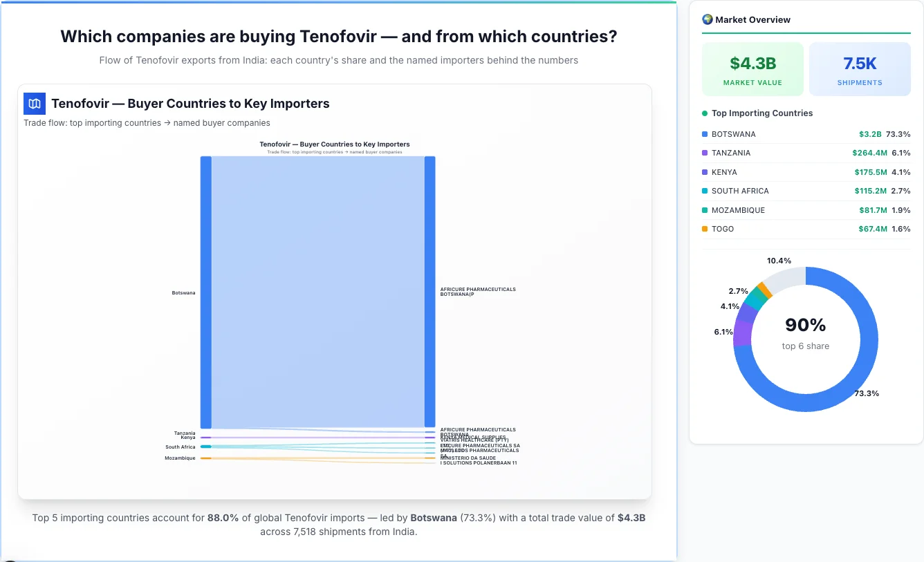
Task: Select the Botswana node in the Sankey diagram
Action: [205, 290]
